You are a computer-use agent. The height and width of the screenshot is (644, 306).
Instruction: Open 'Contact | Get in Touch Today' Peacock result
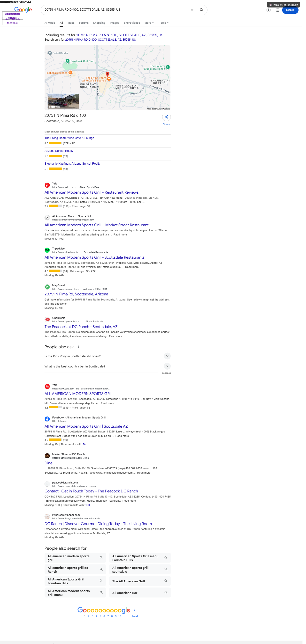coord(92,497)
